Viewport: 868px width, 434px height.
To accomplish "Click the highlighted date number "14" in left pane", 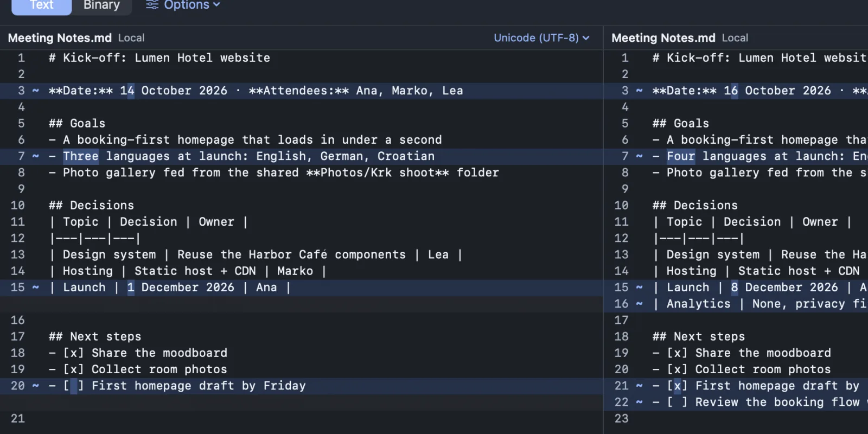I will pyautogui.click(x=127, y=91).
